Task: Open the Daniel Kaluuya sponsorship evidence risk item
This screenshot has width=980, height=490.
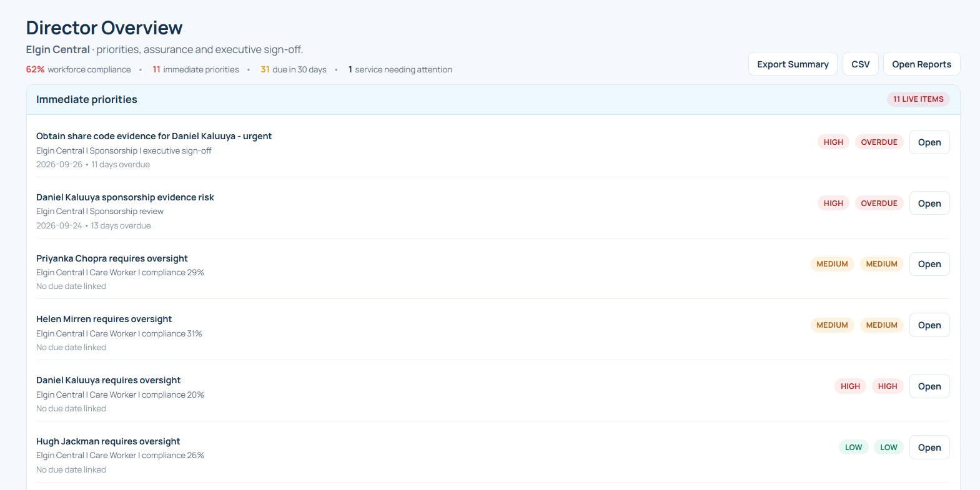Action: [929, 203]
